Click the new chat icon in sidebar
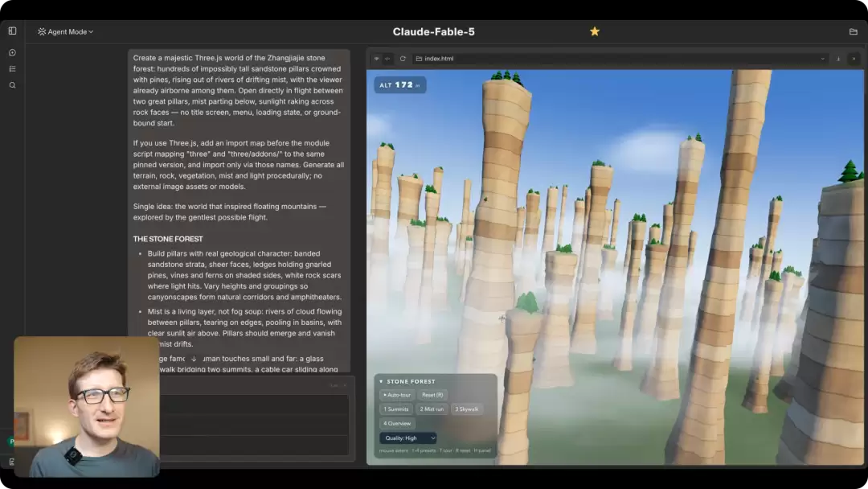This screenshot has width=868, height=489. pyautogui.click(x=12, y=52)
